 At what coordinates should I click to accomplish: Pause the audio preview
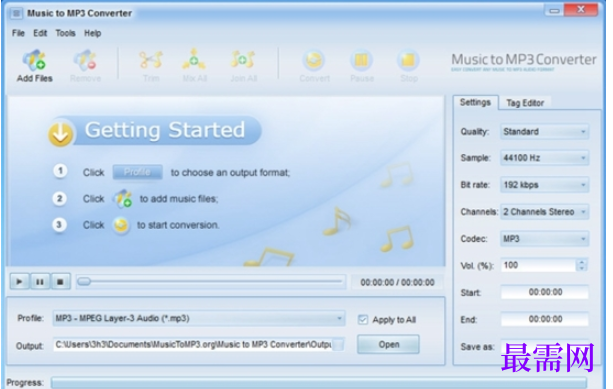coord(40,281)
